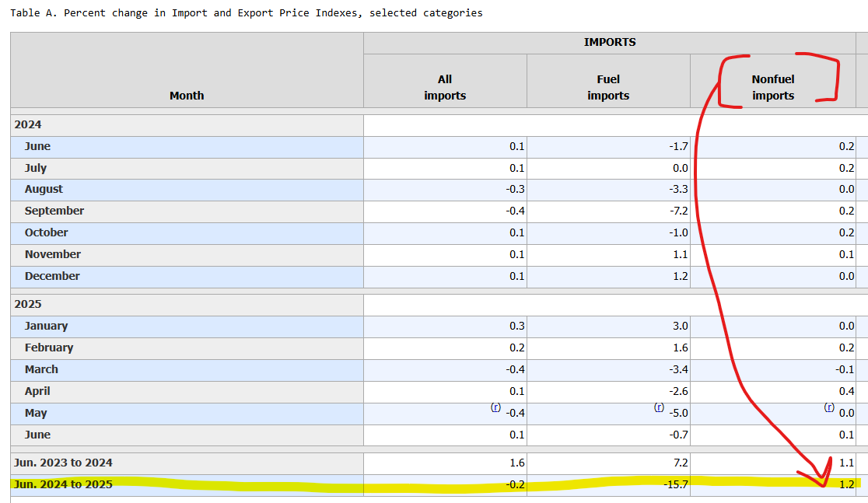Select the -0.4 All imports value in May row
Screen dimensions: 868x503
tap(515, 414)
